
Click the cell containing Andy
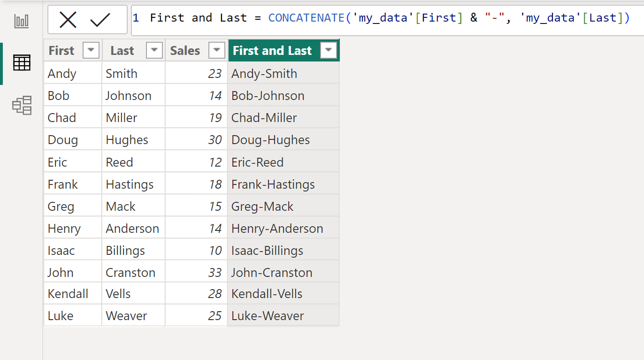(x=73, y=73)
